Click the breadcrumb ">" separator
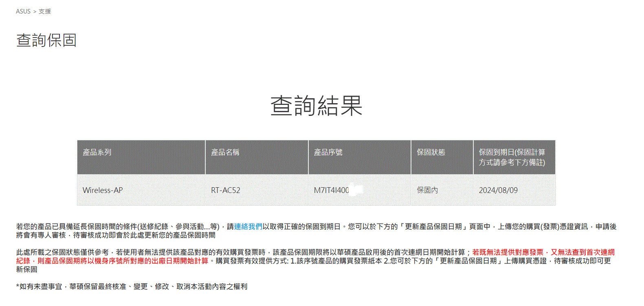The height and width of the screenshot is (306, 644). pos(35,11)
